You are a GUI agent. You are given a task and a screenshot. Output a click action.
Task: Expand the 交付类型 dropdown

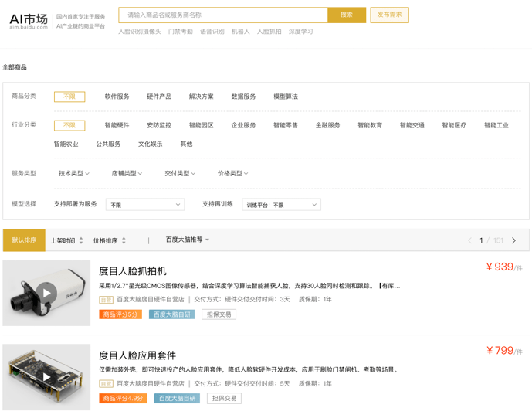point(180,174)
